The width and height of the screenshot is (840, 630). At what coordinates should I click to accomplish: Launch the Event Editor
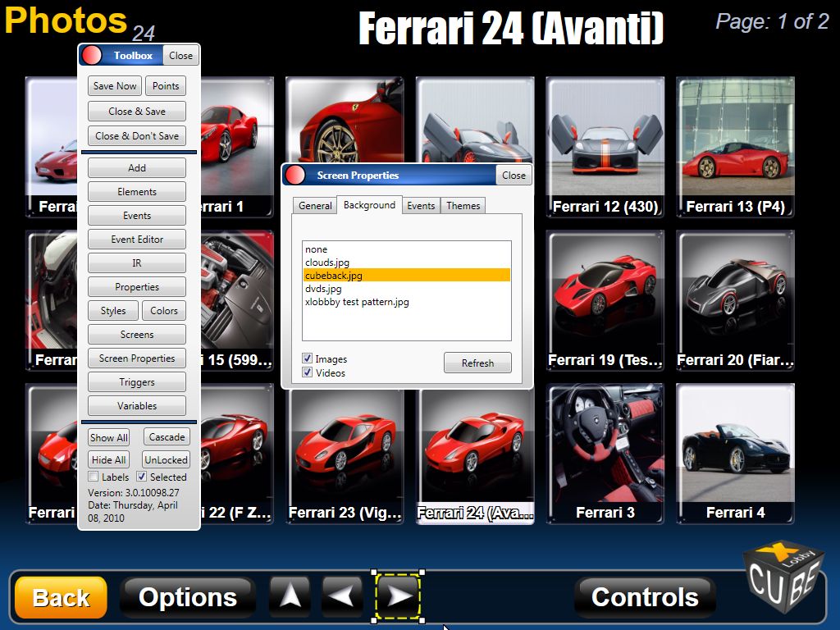tap(137, 239)
